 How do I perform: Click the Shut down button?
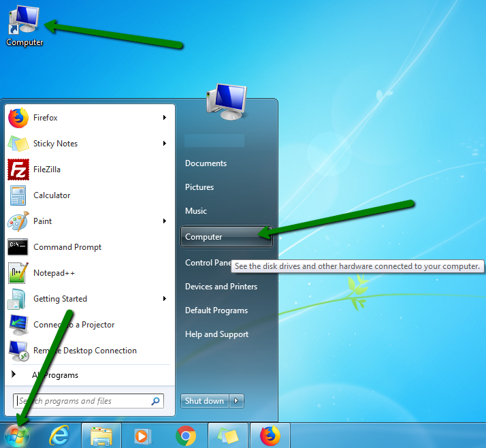tap(205, 401)
